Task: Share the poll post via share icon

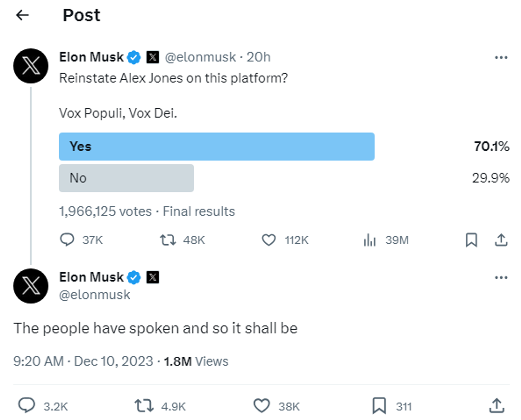Action: (501, 240)
